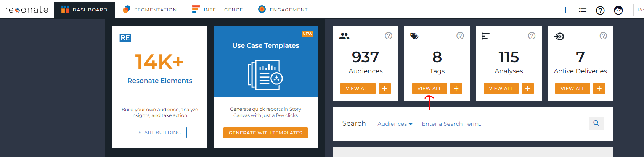Switch to the Segmentation tab
The height and width of the screenshot is (157, 644).
point(149,10)
